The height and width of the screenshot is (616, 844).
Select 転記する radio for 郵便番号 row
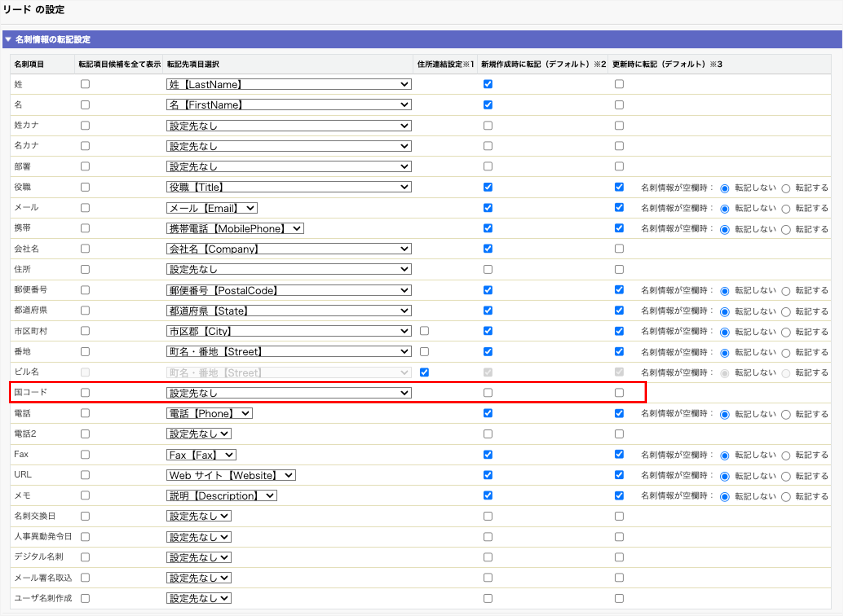(786, 291)
